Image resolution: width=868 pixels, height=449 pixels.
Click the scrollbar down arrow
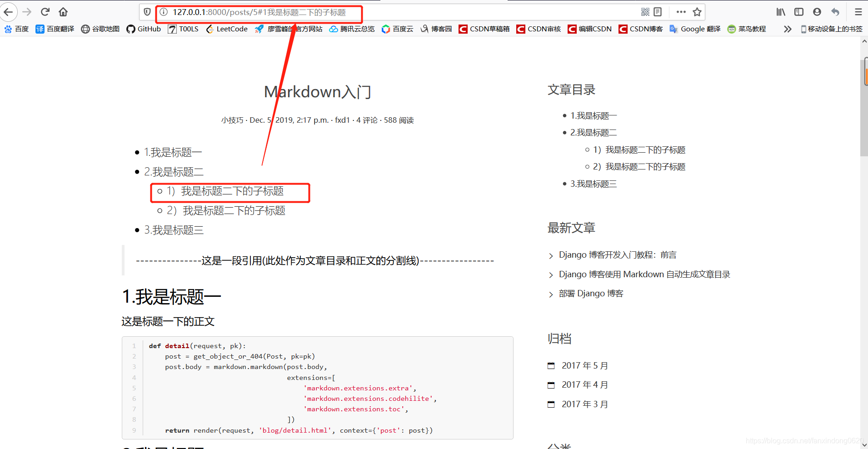pos(864,445)
